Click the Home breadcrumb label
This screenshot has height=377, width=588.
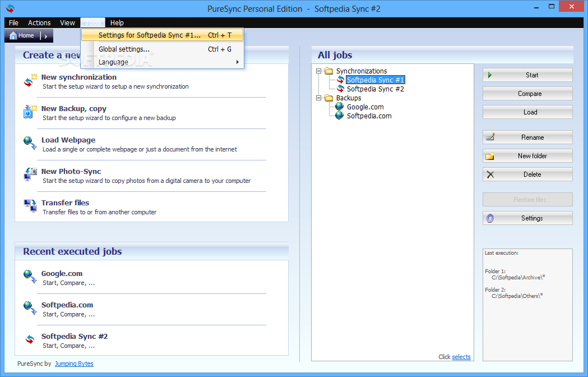pos(26,35)
